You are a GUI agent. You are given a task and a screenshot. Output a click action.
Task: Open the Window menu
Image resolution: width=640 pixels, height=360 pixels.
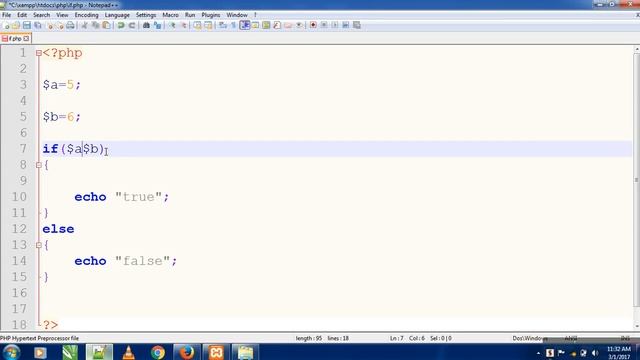click(x=237, y=15)
